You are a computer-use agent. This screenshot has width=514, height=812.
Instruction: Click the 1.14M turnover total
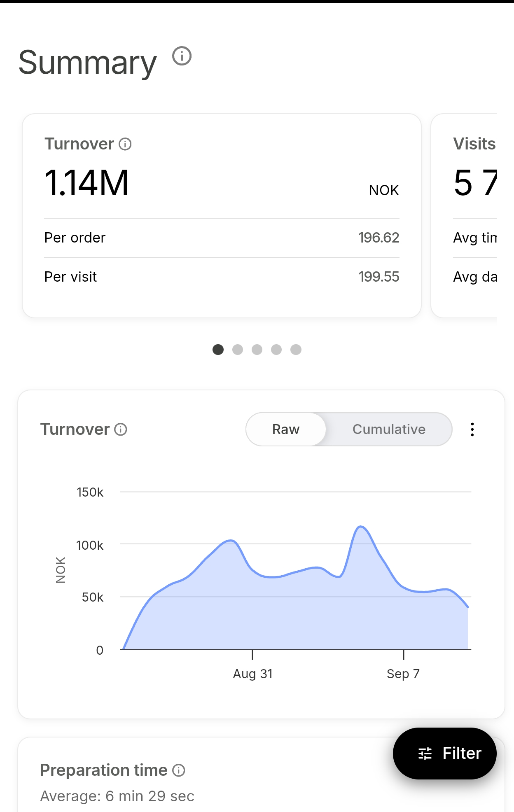(x=86, y=183)
